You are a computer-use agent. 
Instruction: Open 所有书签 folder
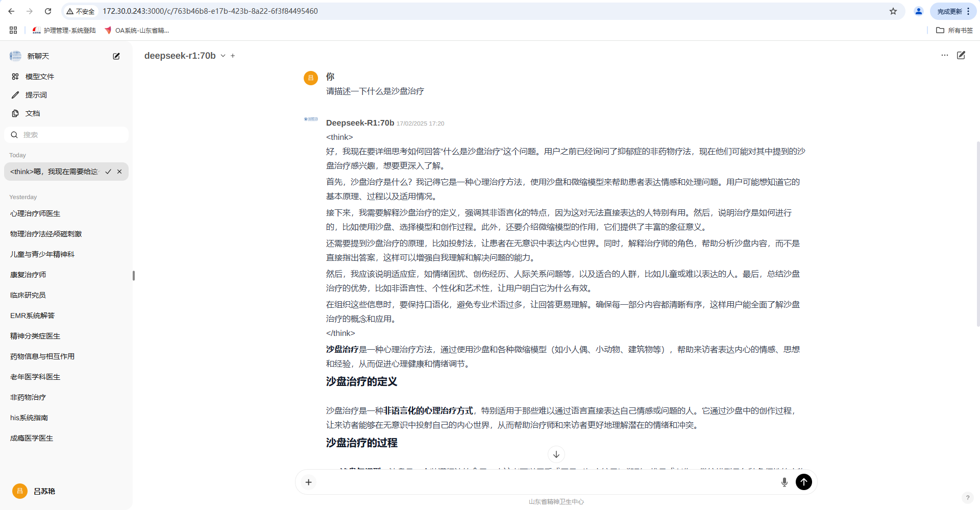click(x=954, y=31)
